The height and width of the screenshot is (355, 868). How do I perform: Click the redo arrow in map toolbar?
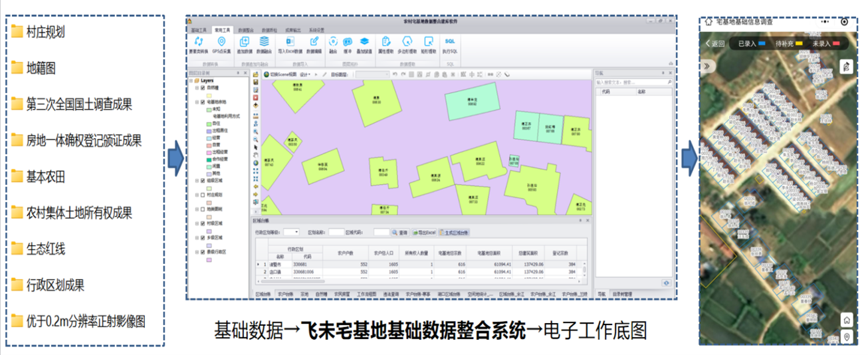point(403,74)
